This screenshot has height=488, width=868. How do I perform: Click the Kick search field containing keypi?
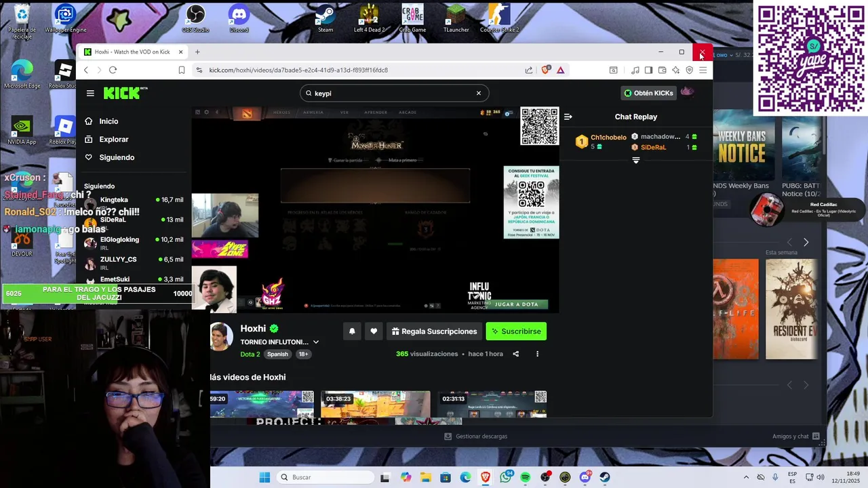(x=393, y=94)
